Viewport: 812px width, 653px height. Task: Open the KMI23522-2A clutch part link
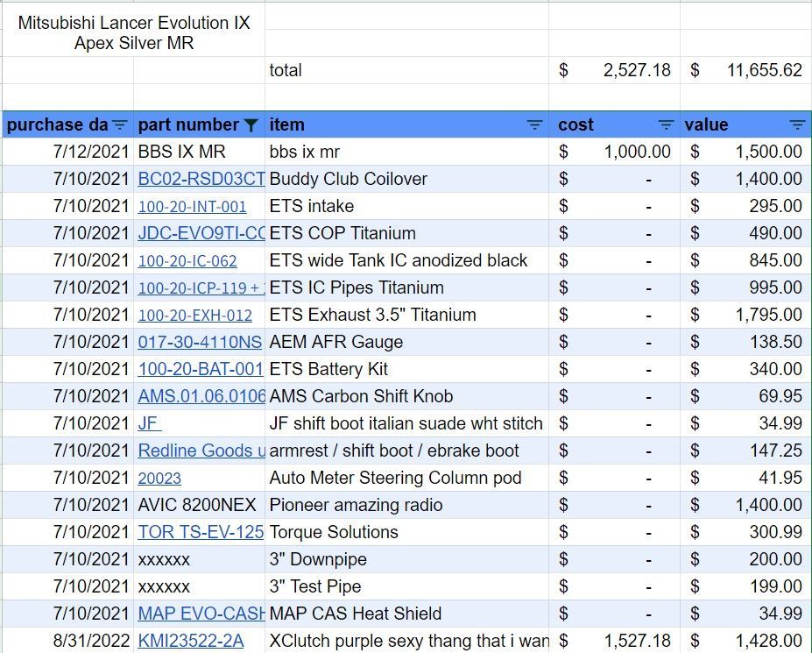[191, 641]
